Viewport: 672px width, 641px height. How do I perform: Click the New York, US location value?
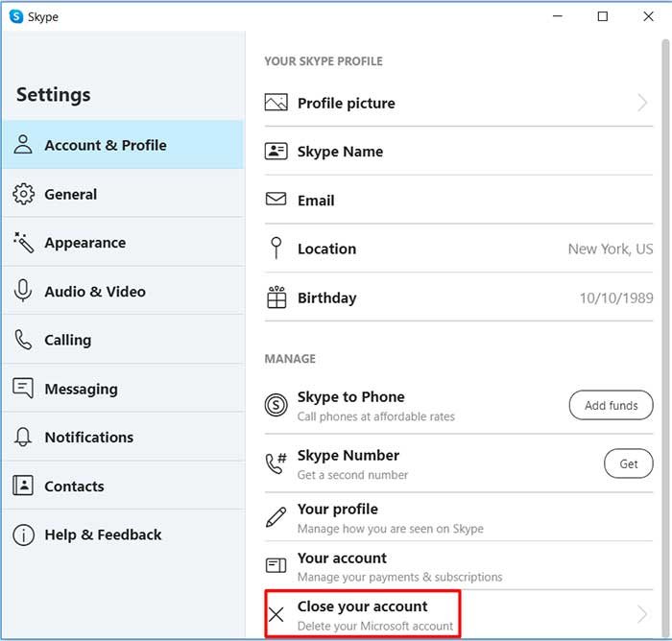pyautogui.click(x=611, y=249)
